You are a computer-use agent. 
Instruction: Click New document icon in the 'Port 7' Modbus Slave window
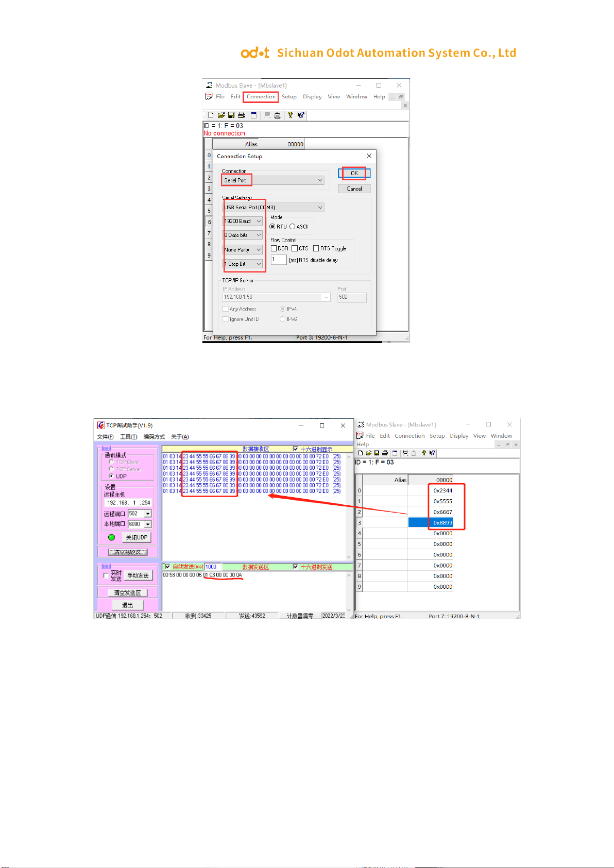361,453
